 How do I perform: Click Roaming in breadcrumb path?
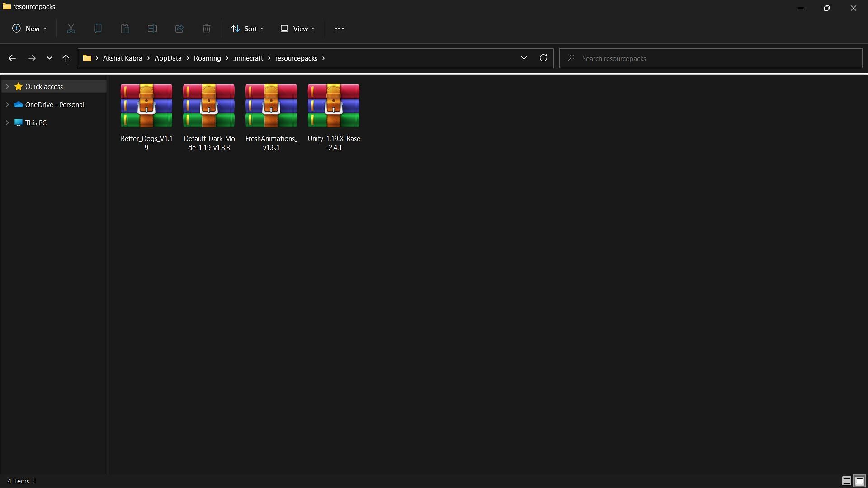208,58
